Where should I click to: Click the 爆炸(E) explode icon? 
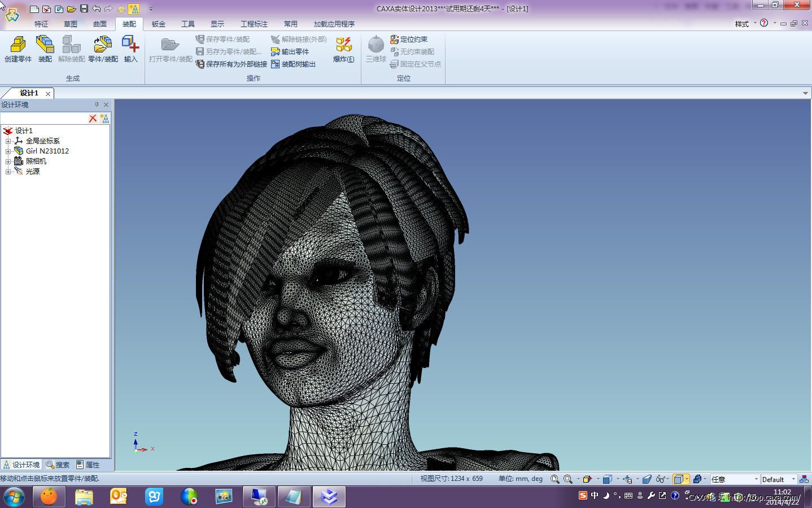[343, 45]
